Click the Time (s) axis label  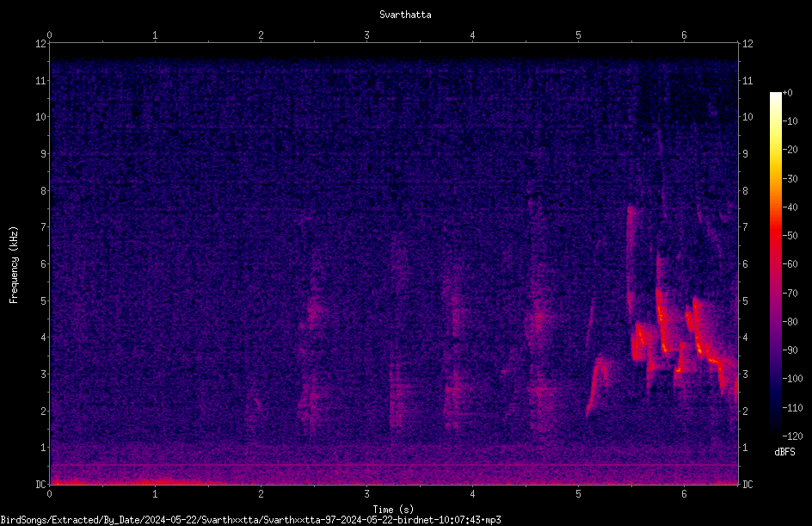(x=393, y=510)
